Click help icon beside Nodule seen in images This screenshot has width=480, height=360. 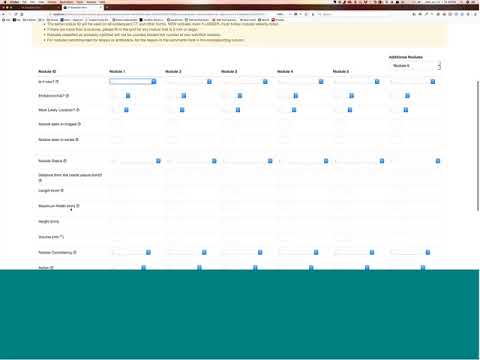(79, 124)
